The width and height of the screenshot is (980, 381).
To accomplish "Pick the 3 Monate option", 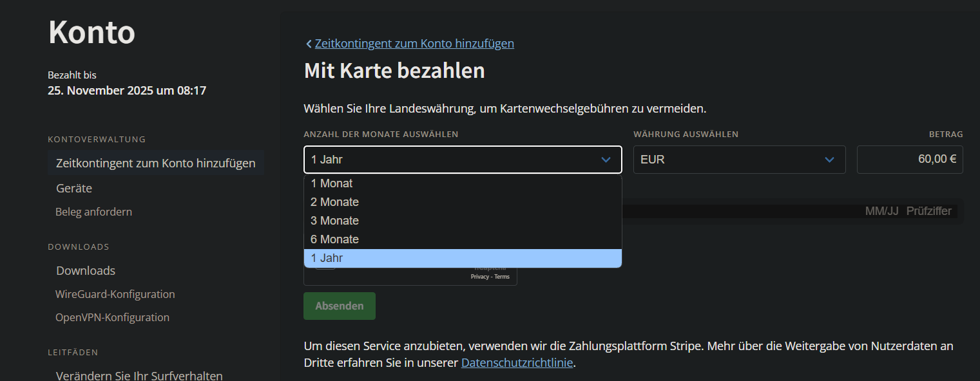I will pos(334,221).
